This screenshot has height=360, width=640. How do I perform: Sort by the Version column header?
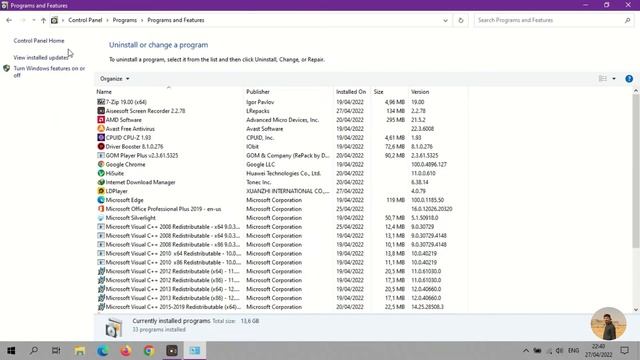click(420, 92)
